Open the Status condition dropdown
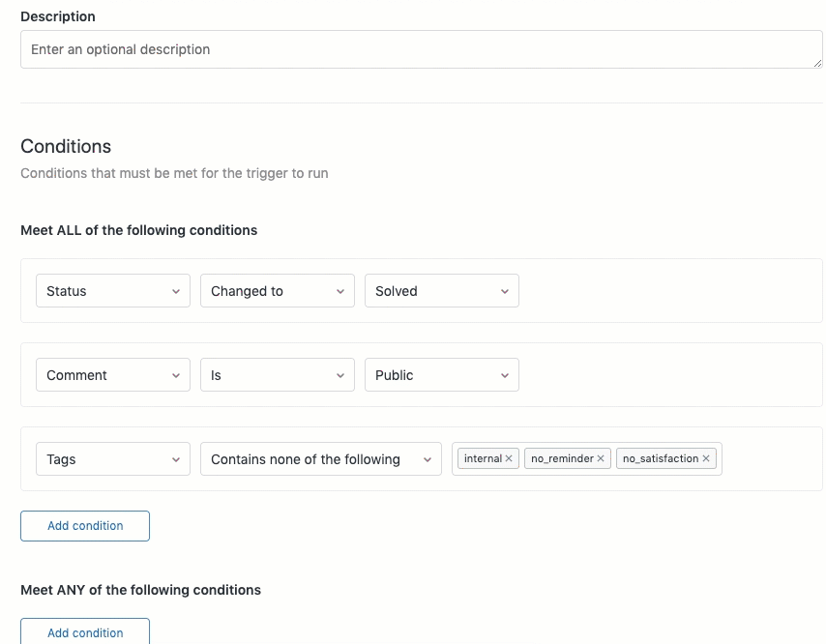This screenshot has width=826, height=644. 112,290
